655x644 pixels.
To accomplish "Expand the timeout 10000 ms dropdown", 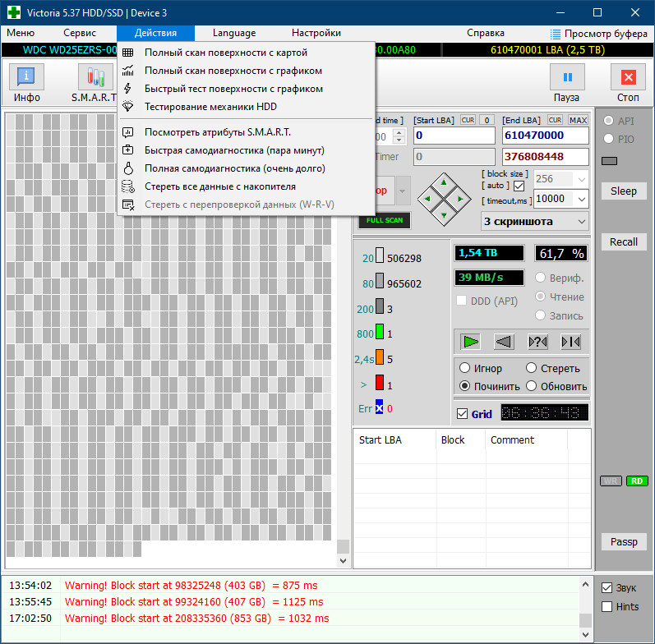I will 581,199.
